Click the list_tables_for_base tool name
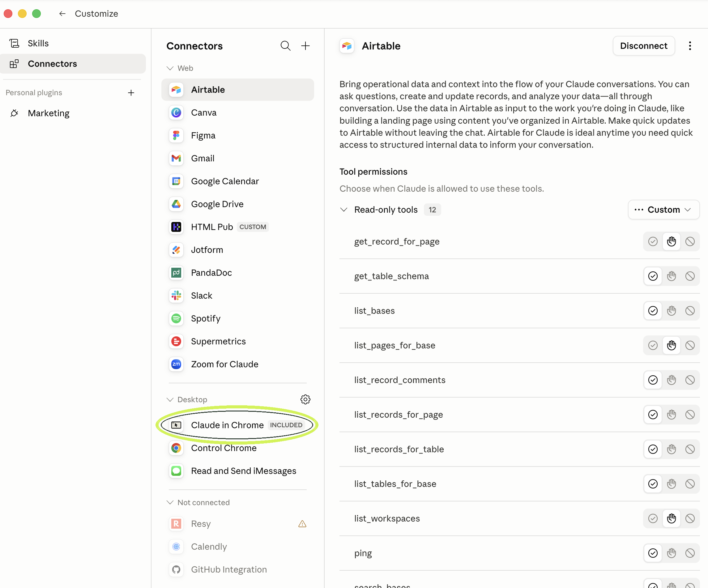This screenshot has height=588, width=708. 395,484
